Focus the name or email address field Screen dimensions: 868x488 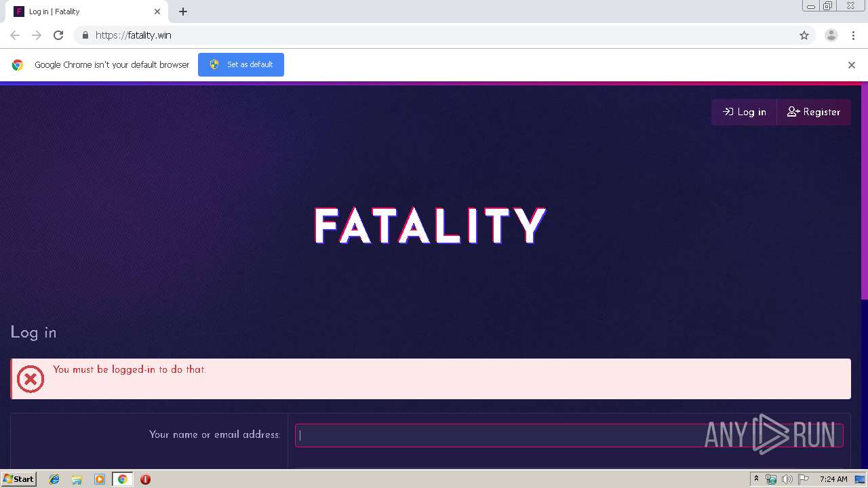[x=569, y=435]
